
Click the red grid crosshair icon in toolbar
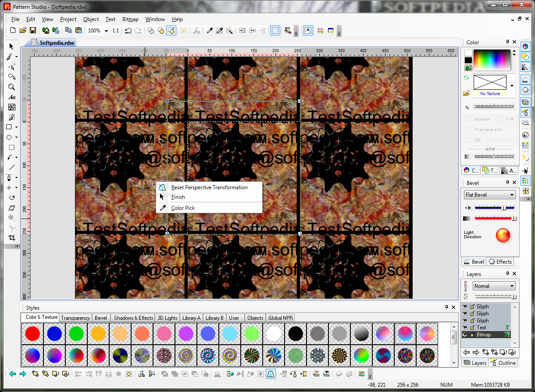click(x=321, y=31)
